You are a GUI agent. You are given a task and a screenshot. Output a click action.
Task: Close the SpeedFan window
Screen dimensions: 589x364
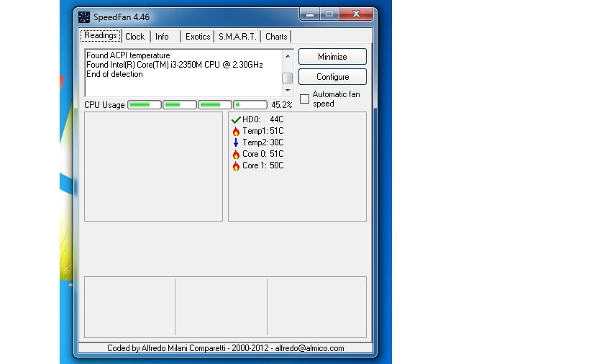pyautogui.click(x=356, y=14)
